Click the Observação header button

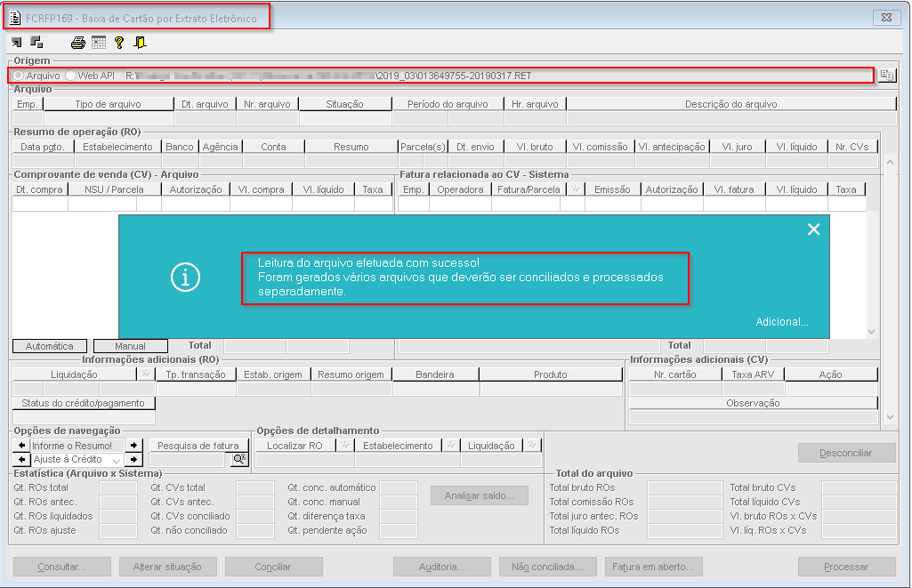coord(754,403)
